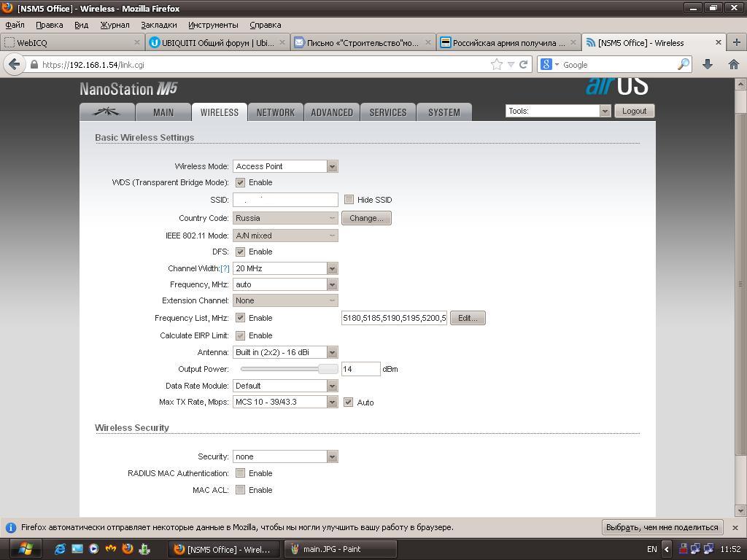This screenshot has width=747, height=560.
Task: Click the page vertical scrollbar down arrow
Action: click(740, 511)
